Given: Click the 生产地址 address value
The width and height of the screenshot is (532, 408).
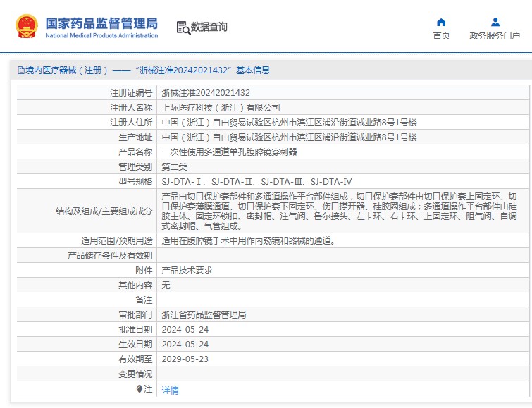Looking at the screenshot, I should 289,137.
